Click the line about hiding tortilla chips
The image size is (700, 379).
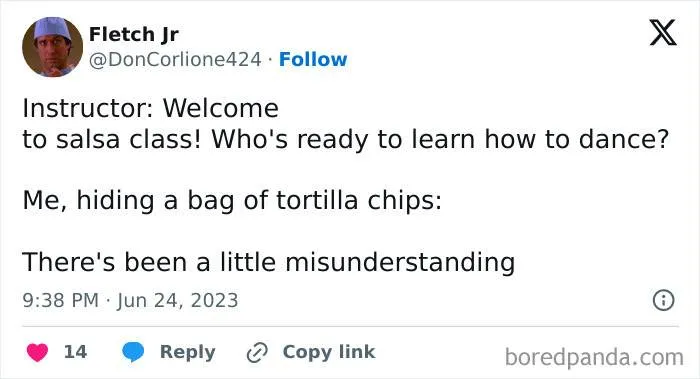[x=232, y=200]
